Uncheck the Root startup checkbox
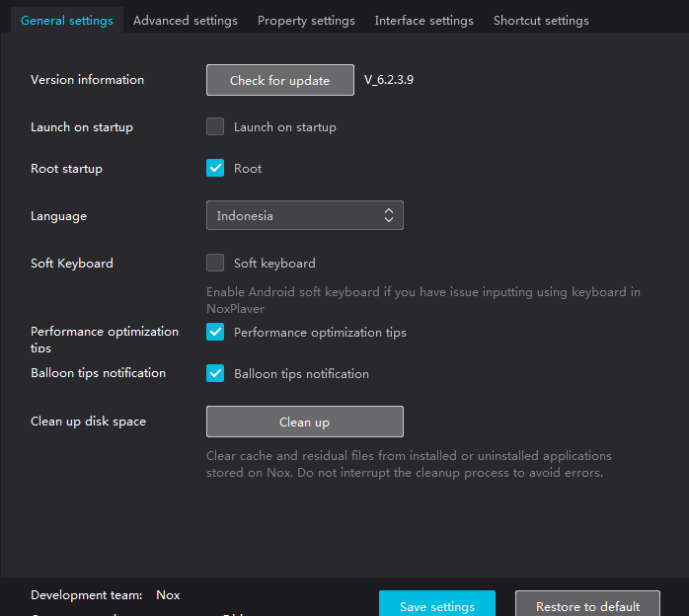Screen dimensions: 689x616 point(215,168)
